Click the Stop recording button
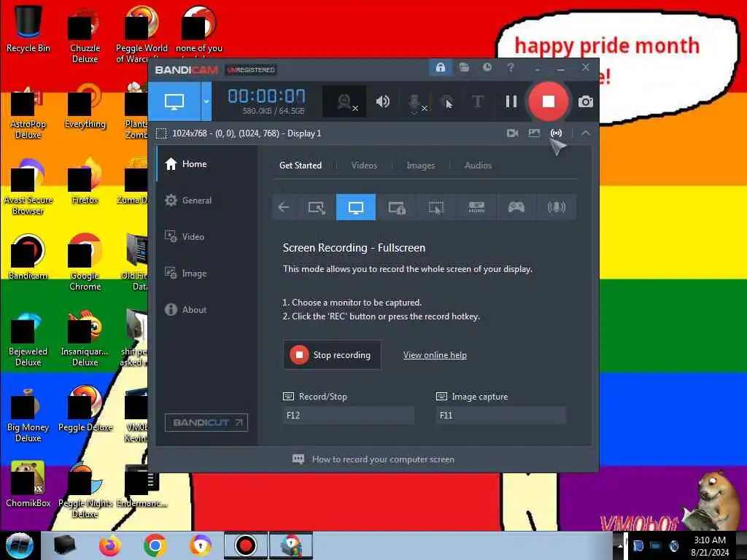Image resolution: width=747 pixels, height=560 pixels. 332,355
